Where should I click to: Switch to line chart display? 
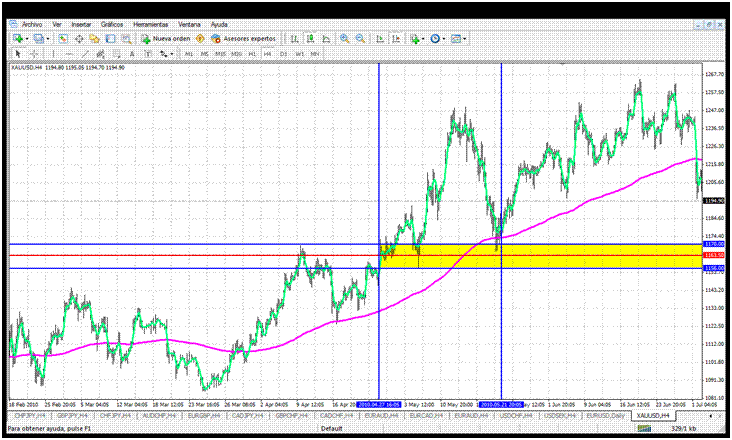pyautogui.click(x=326, y=39)
